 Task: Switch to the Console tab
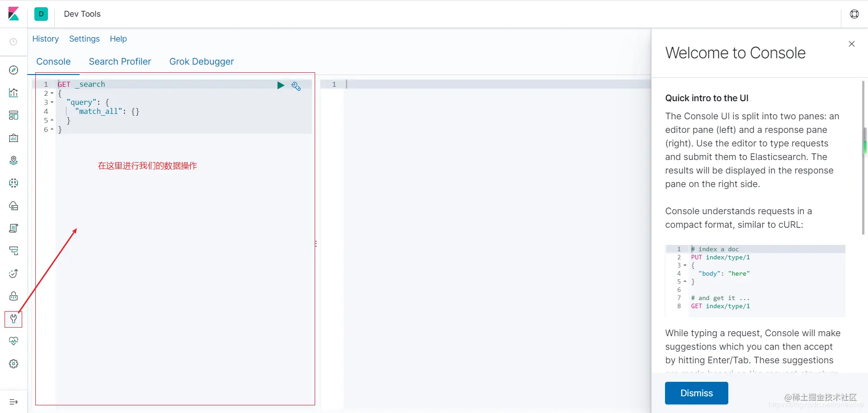click(x=53, y=61)
